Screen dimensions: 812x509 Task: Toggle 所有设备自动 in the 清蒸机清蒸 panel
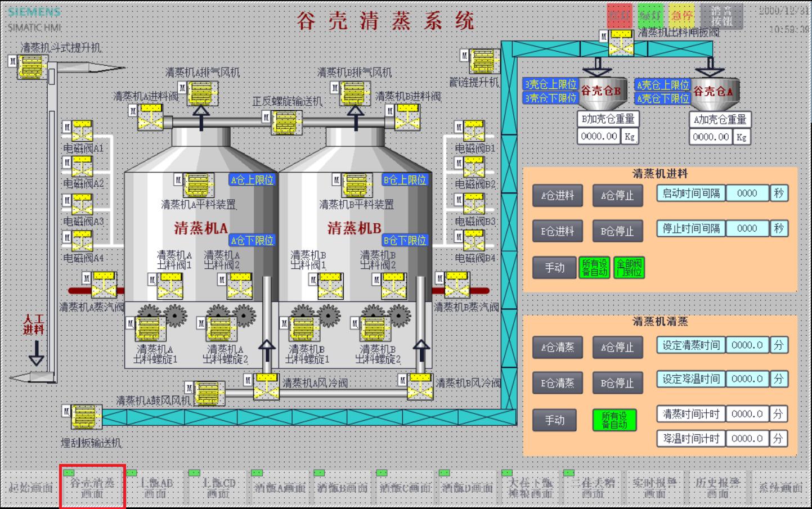pyautogui.click(x=614, y=420)
